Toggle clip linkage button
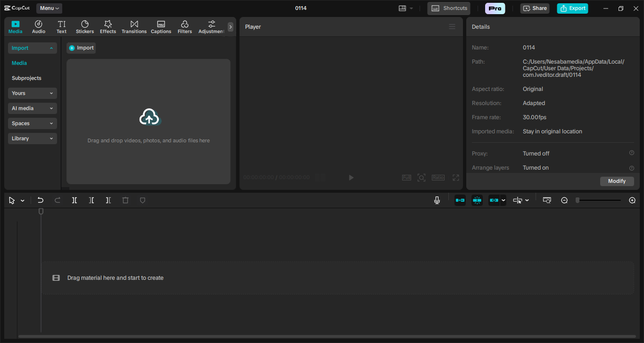 [494, 200]
